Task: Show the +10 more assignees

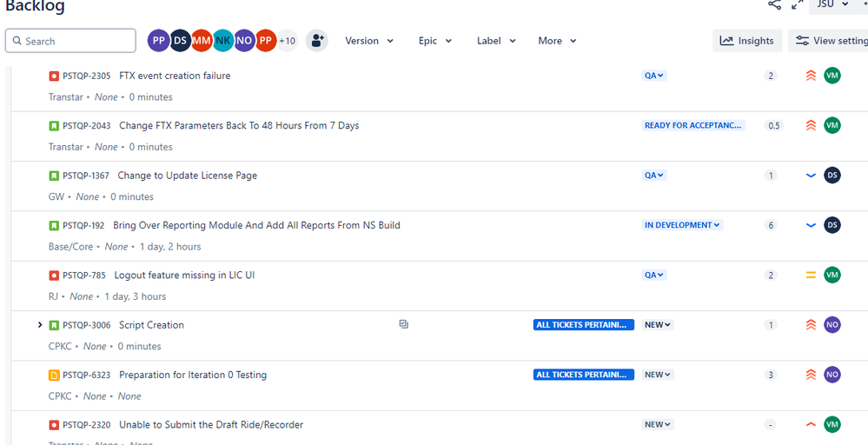Action: [288, 40]
